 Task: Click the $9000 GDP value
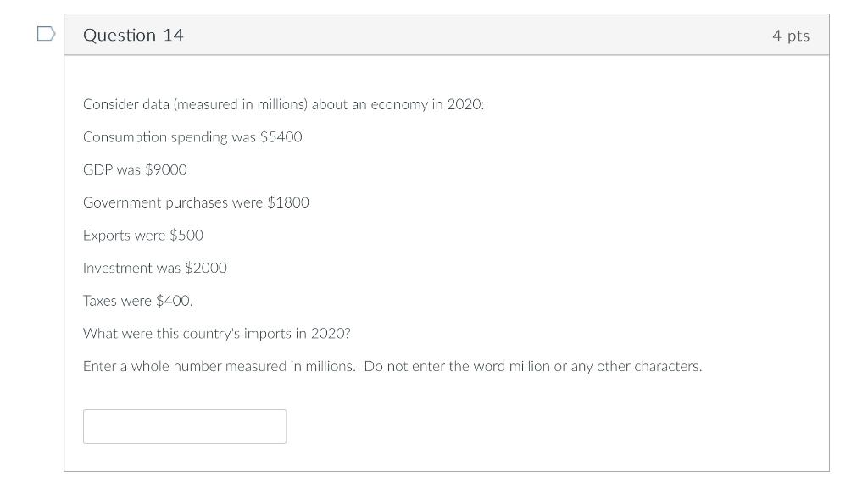[166, 169]
